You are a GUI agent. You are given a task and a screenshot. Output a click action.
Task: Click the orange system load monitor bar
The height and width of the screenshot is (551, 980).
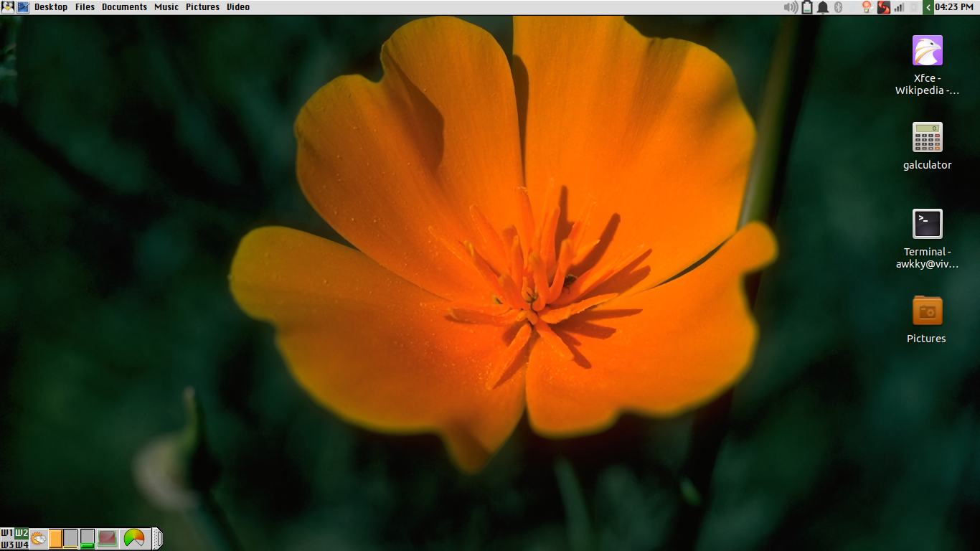pyautogui.click(x=55, y=538)
